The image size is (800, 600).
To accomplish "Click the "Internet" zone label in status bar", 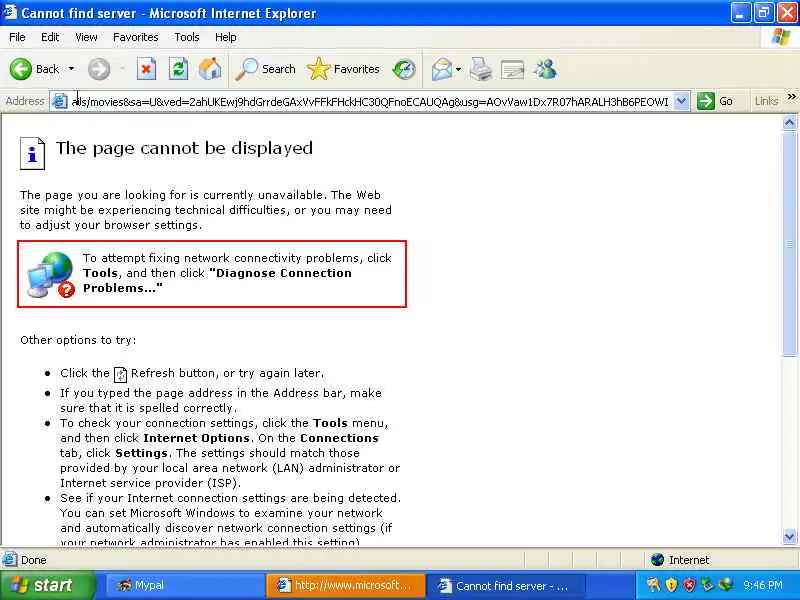I will [x=689, y=560].
